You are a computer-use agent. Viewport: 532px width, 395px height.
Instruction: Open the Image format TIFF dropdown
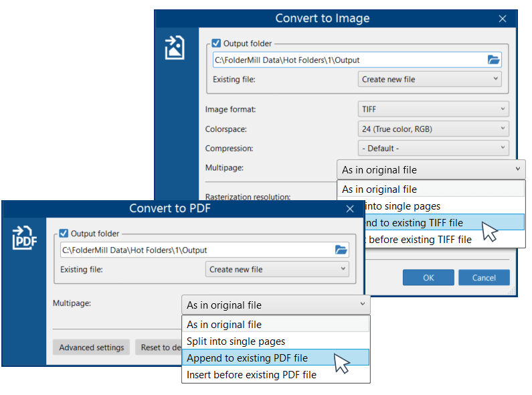pyautogui.click(x=433, y=109)
